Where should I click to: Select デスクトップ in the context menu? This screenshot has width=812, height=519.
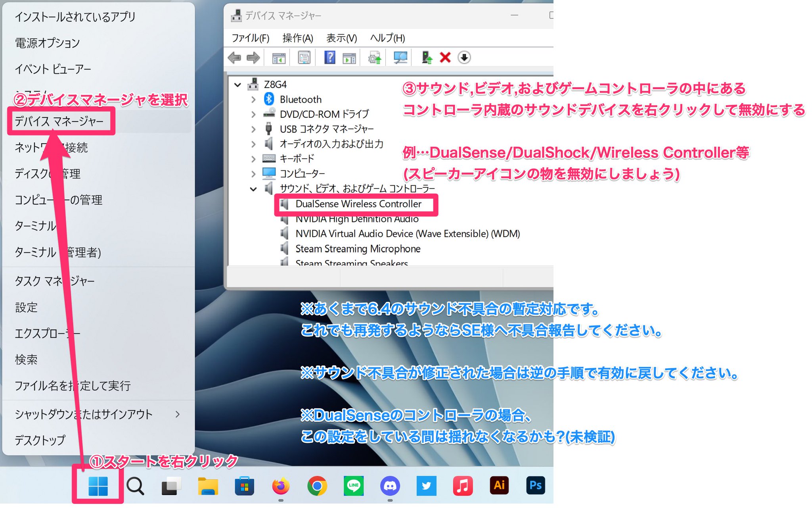(97, 440)
